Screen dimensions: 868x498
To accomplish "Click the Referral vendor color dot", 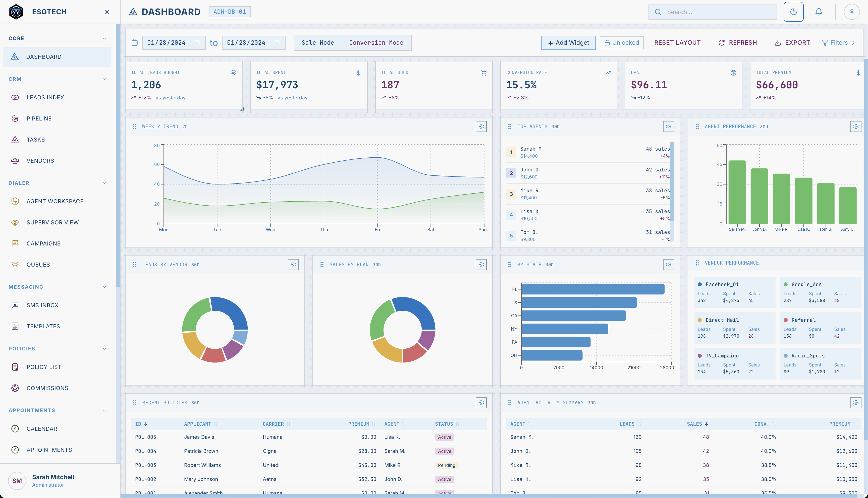I will pyautogui.click(x=786, y=320).
